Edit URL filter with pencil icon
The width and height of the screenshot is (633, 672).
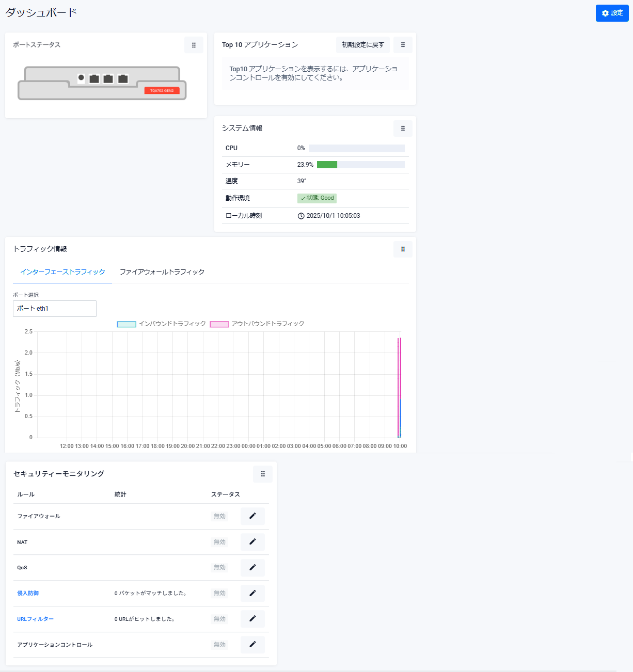point(252,619)
